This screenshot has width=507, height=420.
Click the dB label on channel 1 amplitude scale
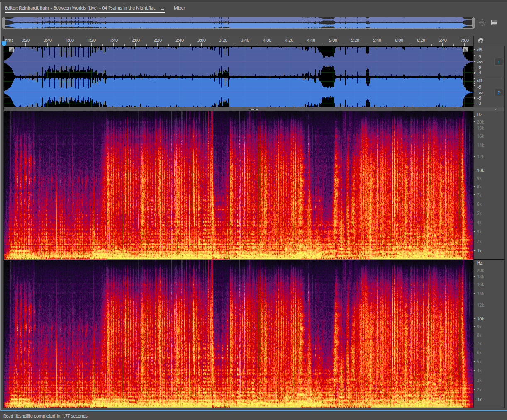coord(480,50)
